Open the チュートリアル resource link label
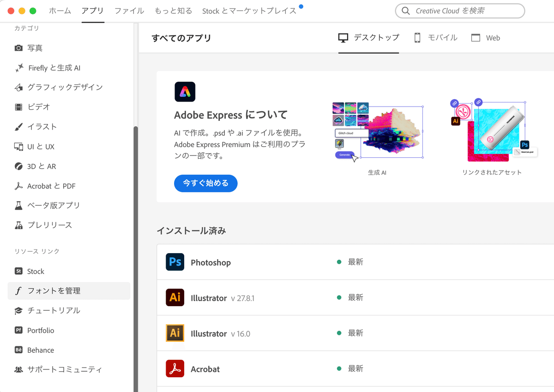Screen dimensions: 554x392 [54, 311]
